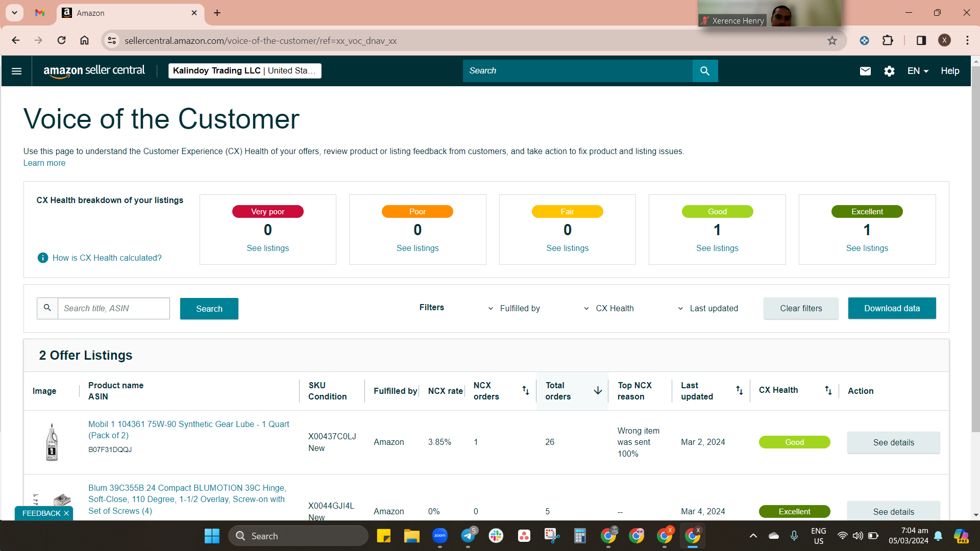The height and width of the screenshot is (551, 980).
Task: Open How is CX Health calculated link
Action: point(107,258)
